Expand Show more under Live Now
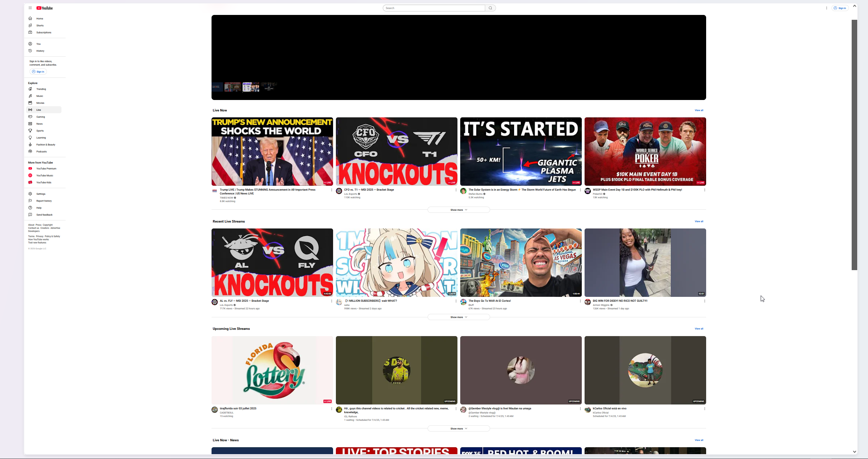Image resolution: width=868 pixels, height=459 pixels. [458, 210]
